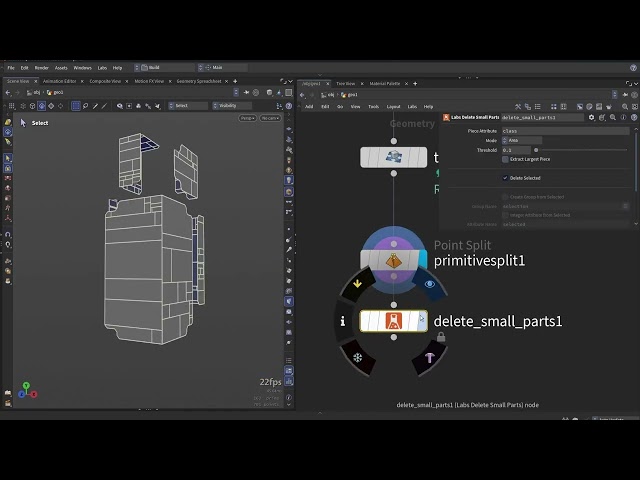Click the purple template icon on the node ring
The image size is (640, 480).
click(x=430, y=358)
